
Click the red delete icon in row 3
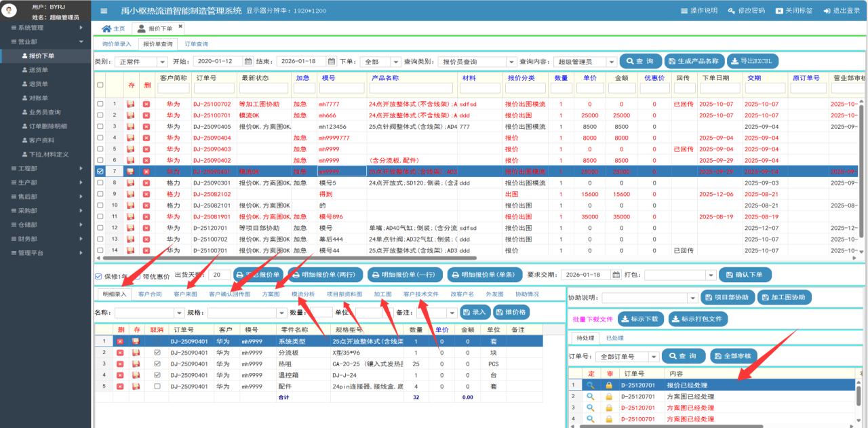tap(146, 127)
